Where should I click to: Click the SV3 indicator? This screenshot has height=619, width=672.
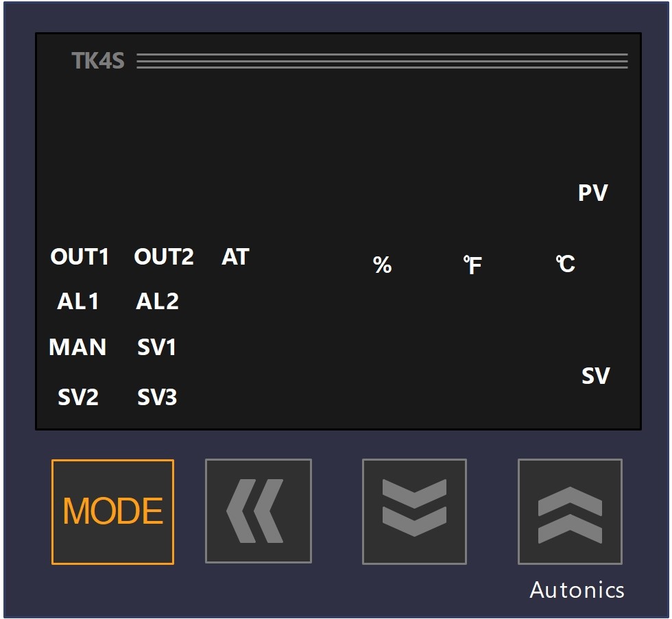157,397
